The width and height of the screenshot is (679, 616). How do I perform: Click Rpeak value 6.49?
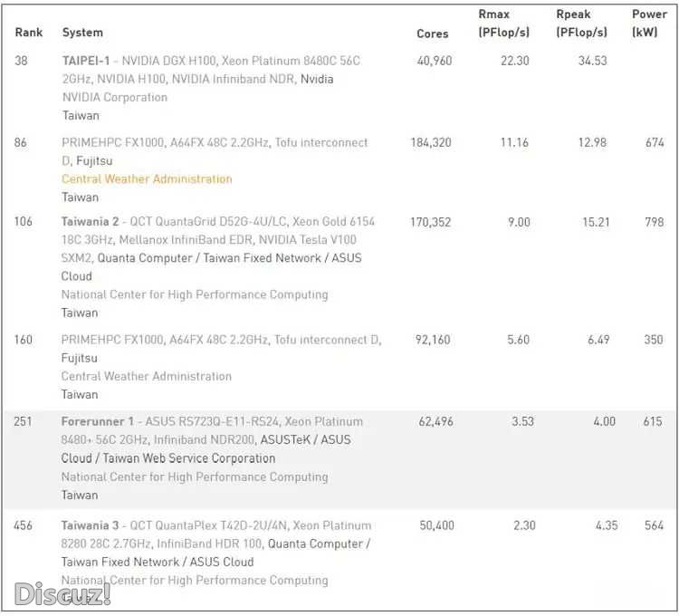click(x=598, y=340)
